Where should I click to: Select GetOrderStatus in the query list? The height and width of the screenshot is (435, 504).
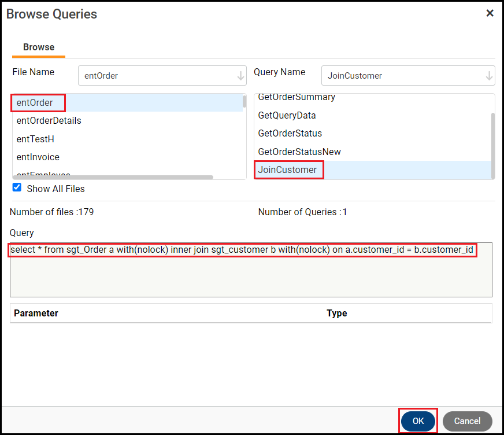pyautogui.click(x=373, y=133)
